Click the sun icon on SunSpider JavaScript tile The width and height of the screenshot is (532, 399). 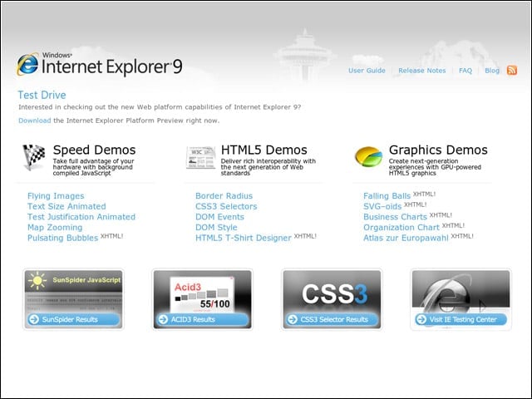coord(37,281)
